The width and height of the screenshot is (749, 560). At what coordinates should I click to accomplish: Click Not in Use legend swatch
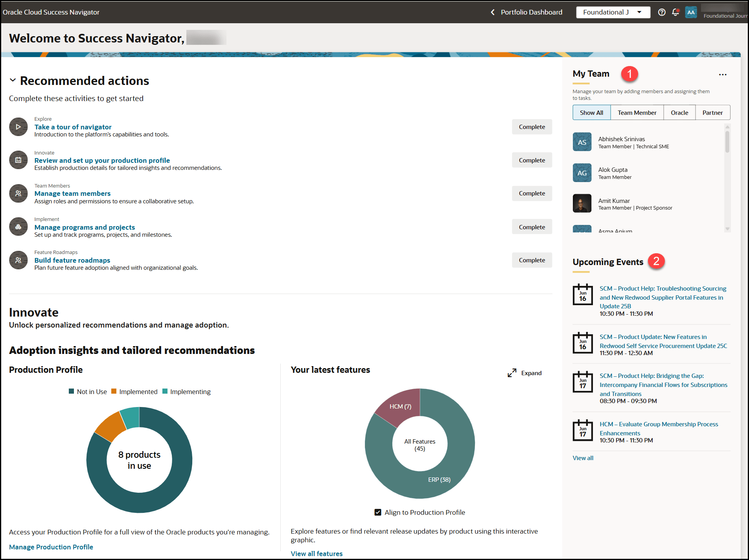(x=71, y=391)
